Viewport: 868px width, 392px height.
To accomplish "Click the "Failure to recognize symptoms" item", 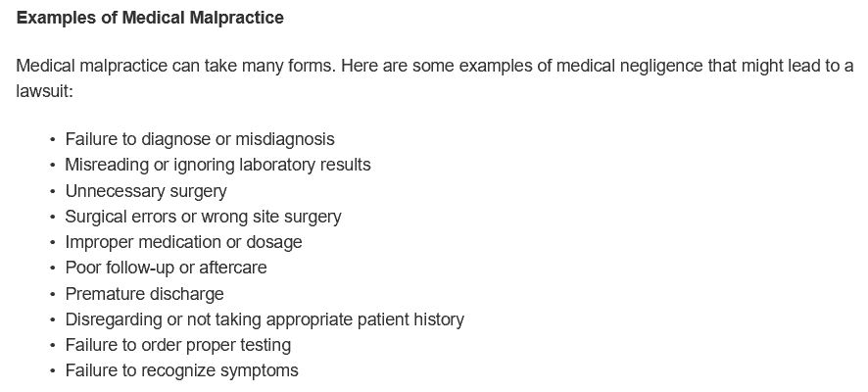I will (x=181, y=370).
